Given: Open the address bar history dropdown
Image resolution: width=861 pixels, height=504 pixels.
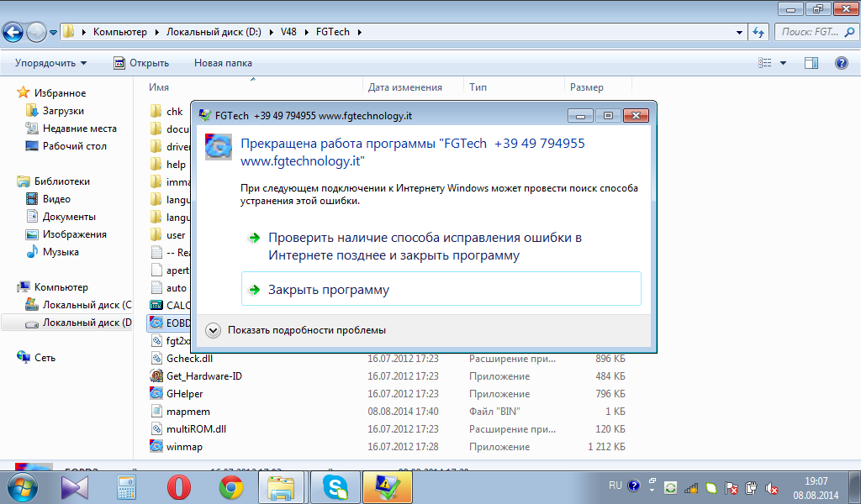Looking at the screenshot, I should pyautogui.click(x=739, y=33).
